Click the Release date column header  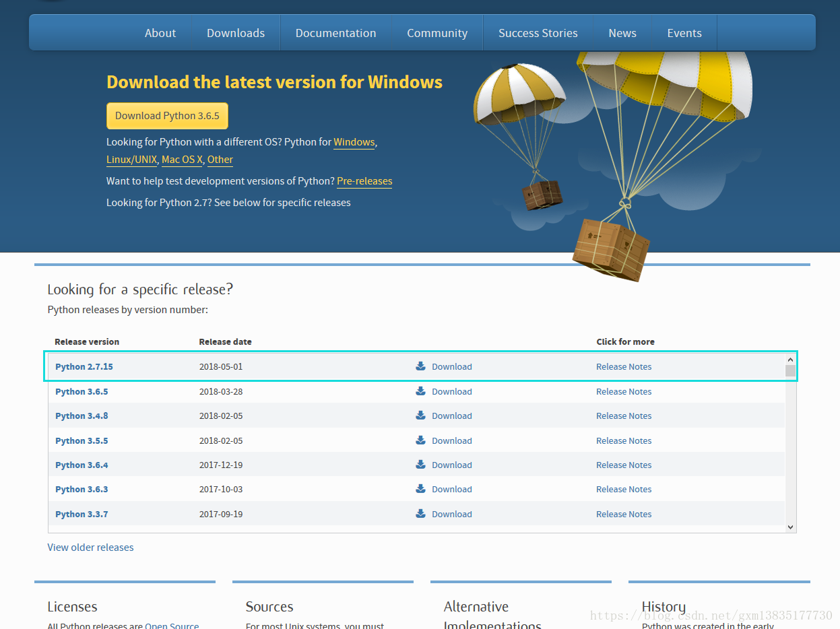point(226,341)
